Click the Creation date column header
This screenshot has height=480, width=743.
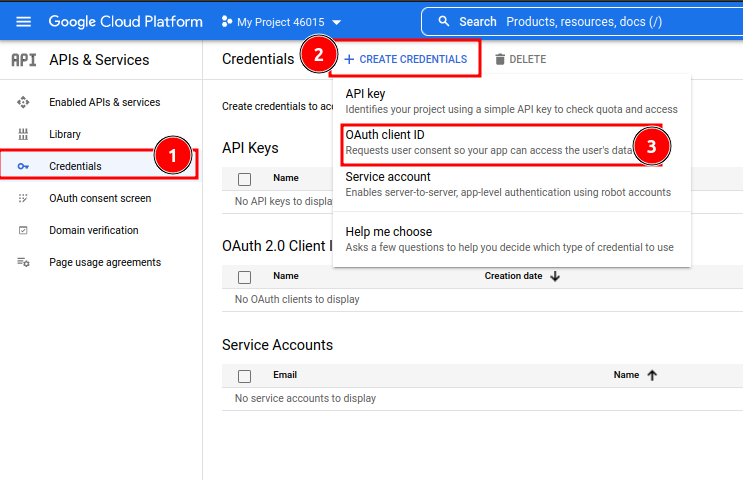(514, 276)
